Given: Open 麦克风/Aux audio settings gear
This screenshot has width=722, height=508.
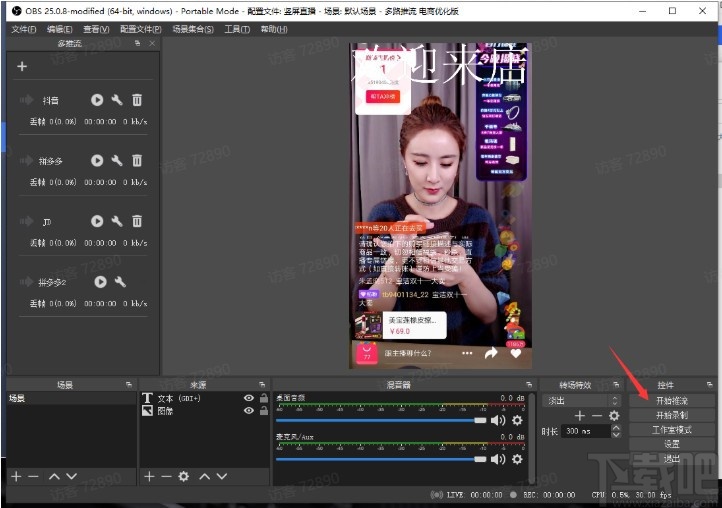Looking at the screenshot, I should pyautogui.click(x=518, y=459).
